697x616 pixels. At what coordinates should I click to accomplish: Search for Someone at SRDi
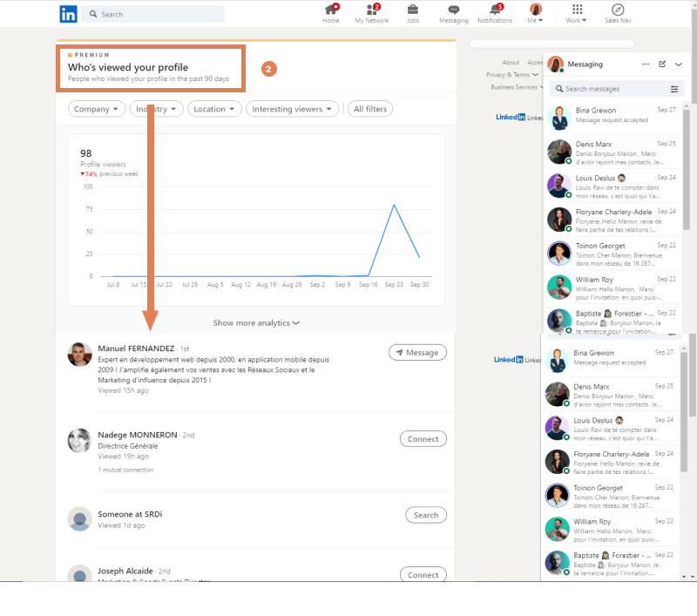tap(426, 515)
